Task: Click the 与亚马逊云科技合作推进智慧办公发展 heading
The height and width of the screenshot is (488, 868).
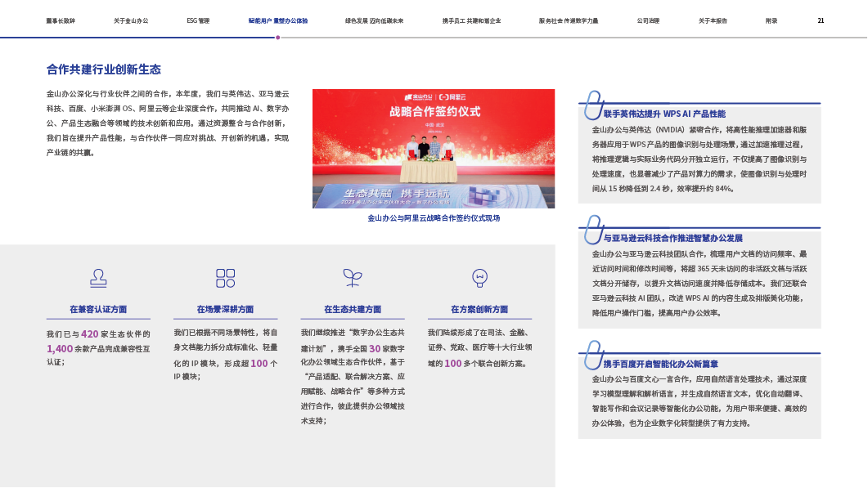Action: click(x=672, y=238)
